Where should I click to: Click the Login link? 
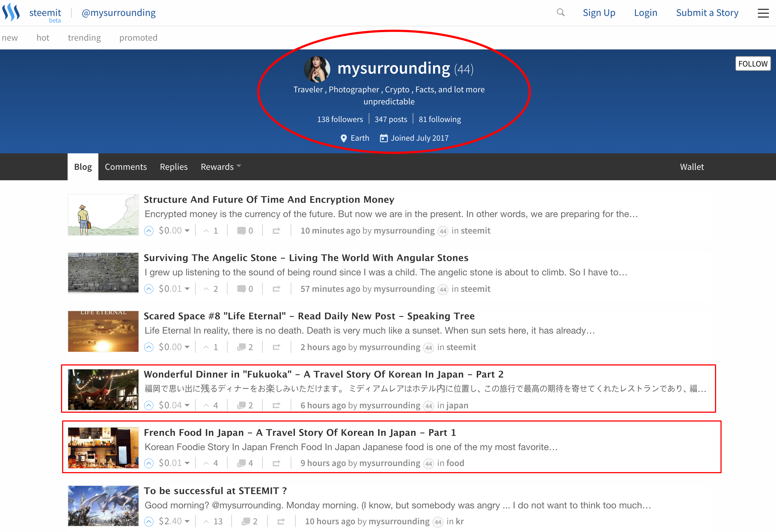point(645,13)
